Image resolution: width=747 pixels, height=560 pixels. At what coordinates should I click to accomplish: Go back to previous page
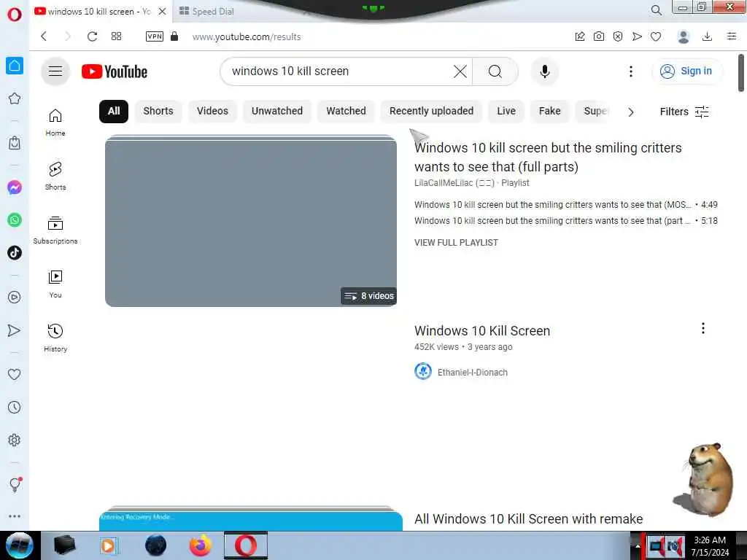click(x=44, y=36)
